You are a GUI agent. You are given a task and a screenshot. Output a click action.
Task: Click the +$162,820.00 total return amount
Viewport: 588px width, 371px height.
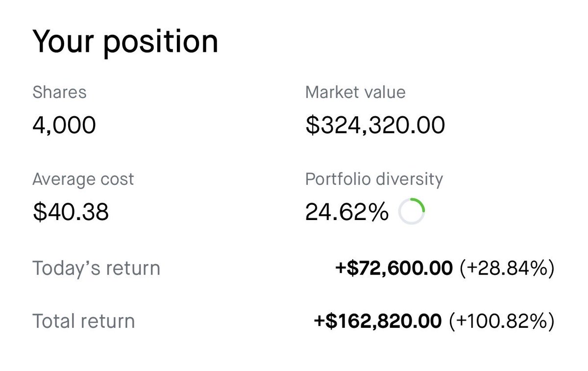coord(378,321)
